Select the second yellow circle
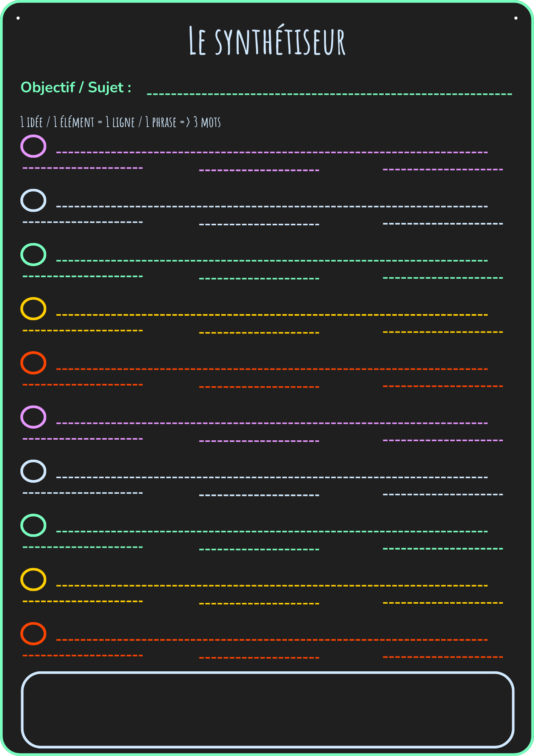The width and height of the screenshot is (534, 756). coord(33,579)
